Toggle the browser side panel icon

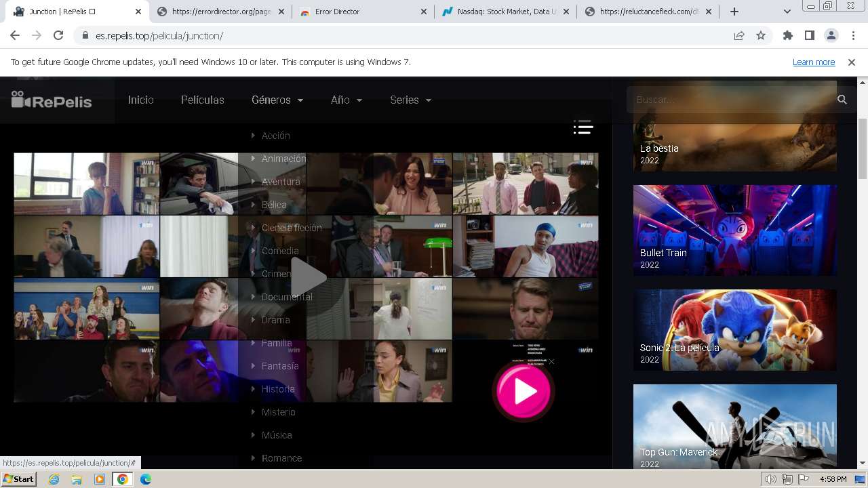pyautogui.click(x=810, y=35)
